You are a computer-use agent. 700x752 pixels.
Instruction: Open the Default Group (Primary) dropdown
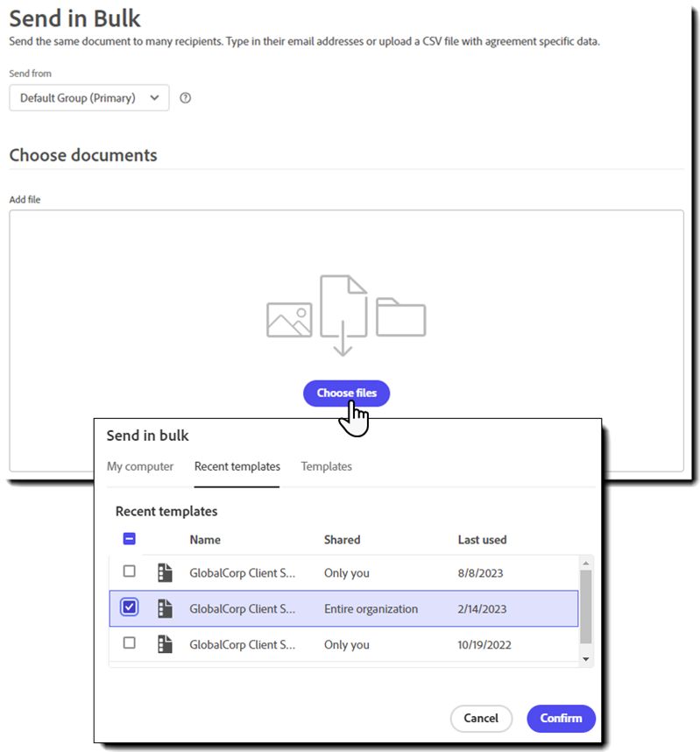point(89,98)
